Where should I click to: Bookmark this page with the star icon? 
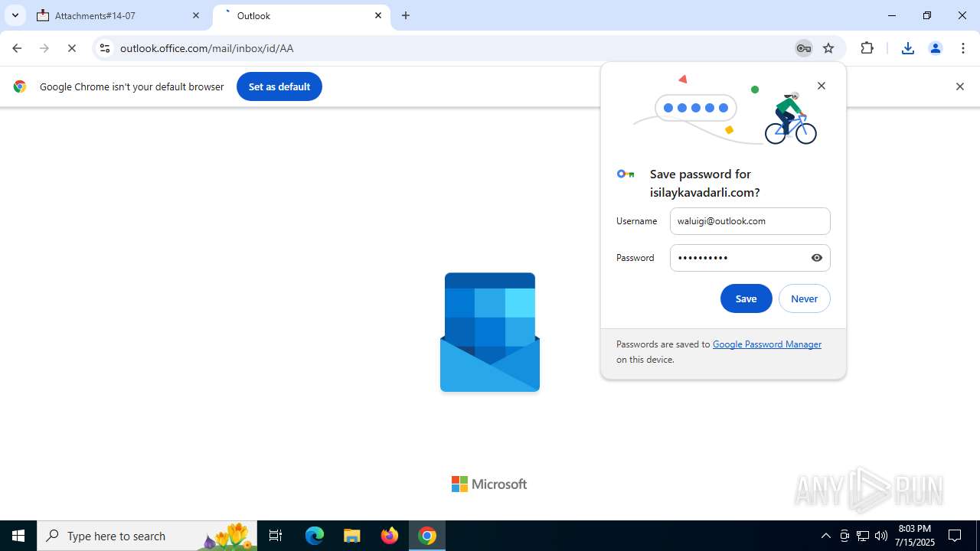click(828, 48)
